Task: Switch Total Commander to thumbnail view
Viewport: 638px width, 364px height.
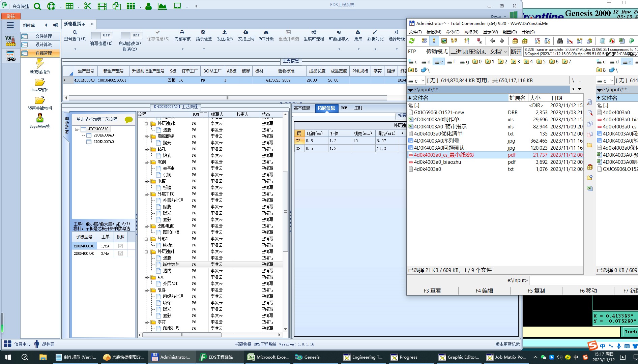Action: pos(444,41)
